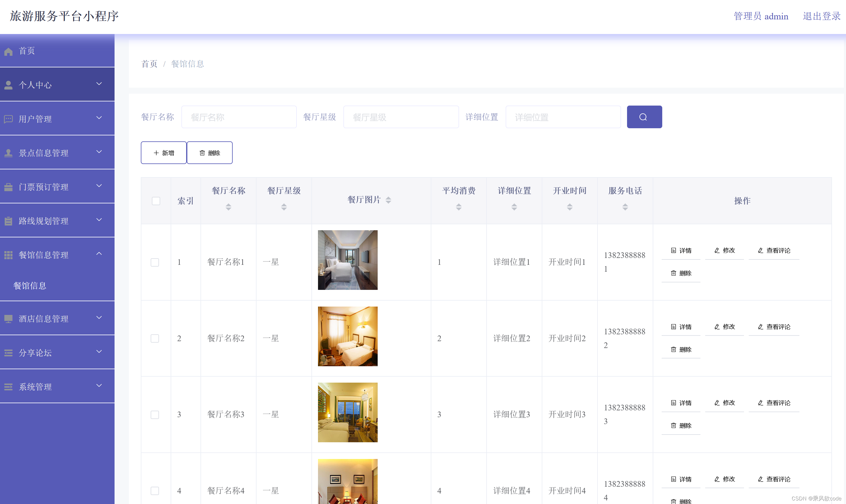The height and width of the screenshot is (504, 846).
Task: Sort by 平均消费 column arrows
Action: 458,206
